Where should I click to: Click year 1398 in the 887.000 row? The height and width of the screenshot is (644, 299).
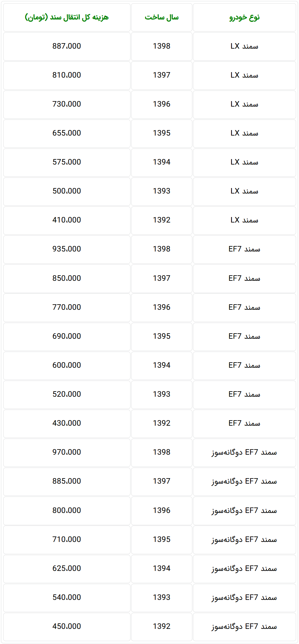click(161, 46)
